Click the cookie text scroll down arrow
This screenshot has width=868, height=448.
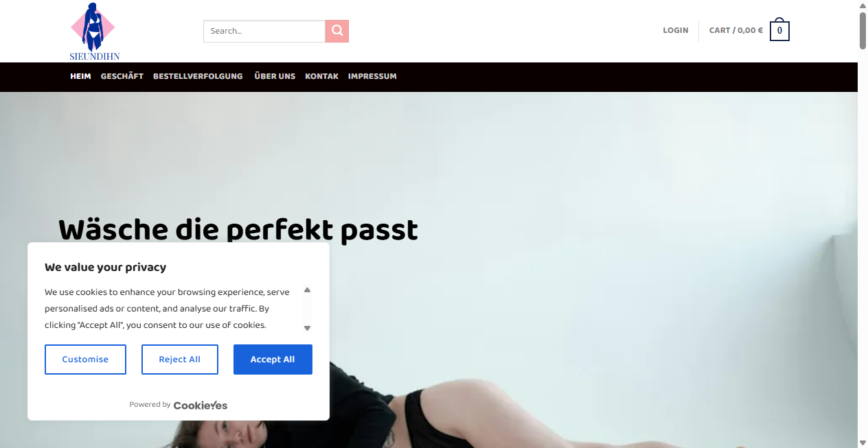[307, 328]
